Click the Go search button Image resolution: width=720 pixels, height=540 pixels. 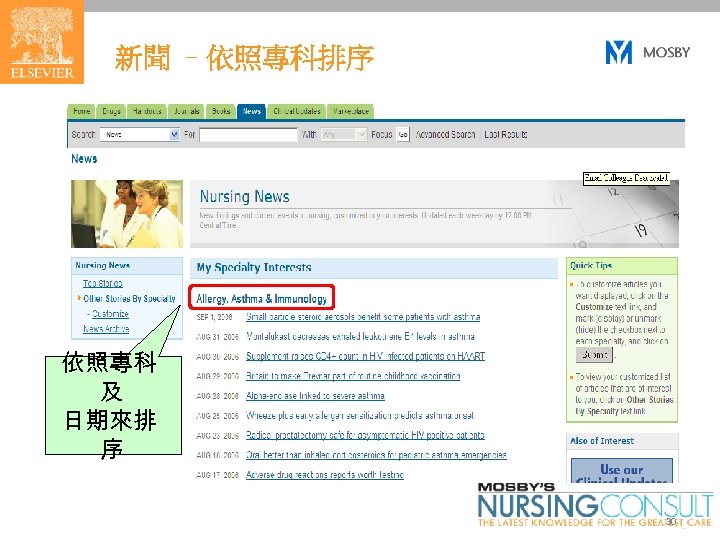403,135
